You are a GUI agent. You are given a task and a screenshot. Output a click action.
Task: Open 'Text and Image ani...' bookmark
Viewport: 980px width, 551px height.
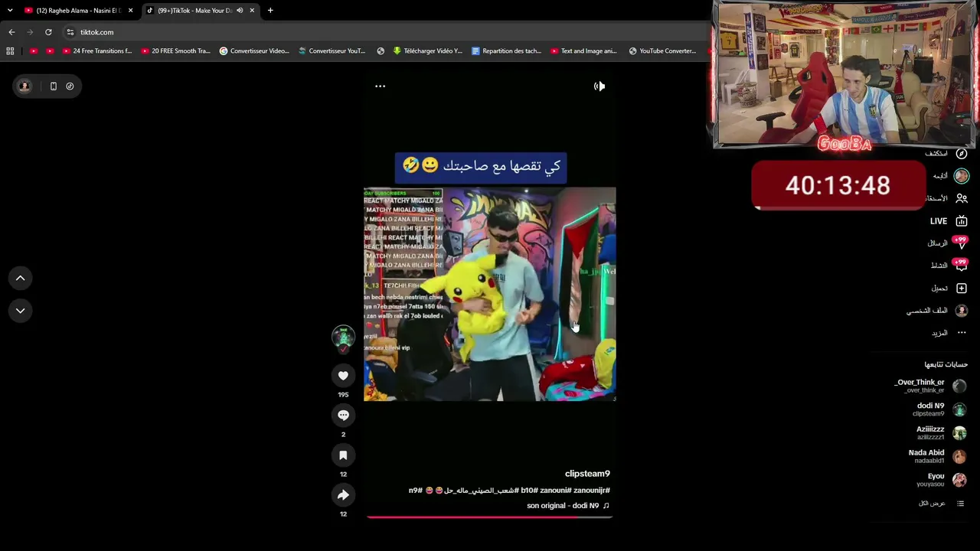point(583,51)
